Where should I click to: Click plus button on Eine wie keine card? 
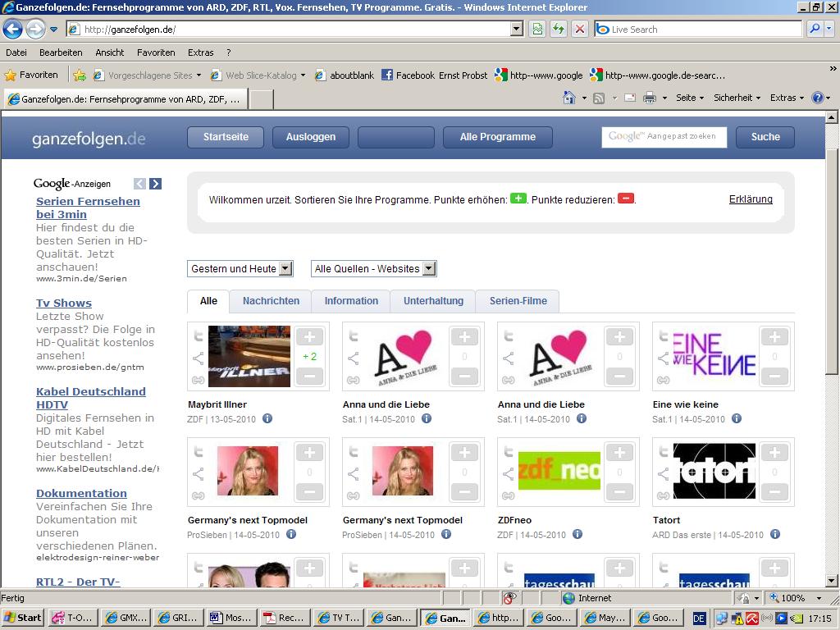pos(774,337)
